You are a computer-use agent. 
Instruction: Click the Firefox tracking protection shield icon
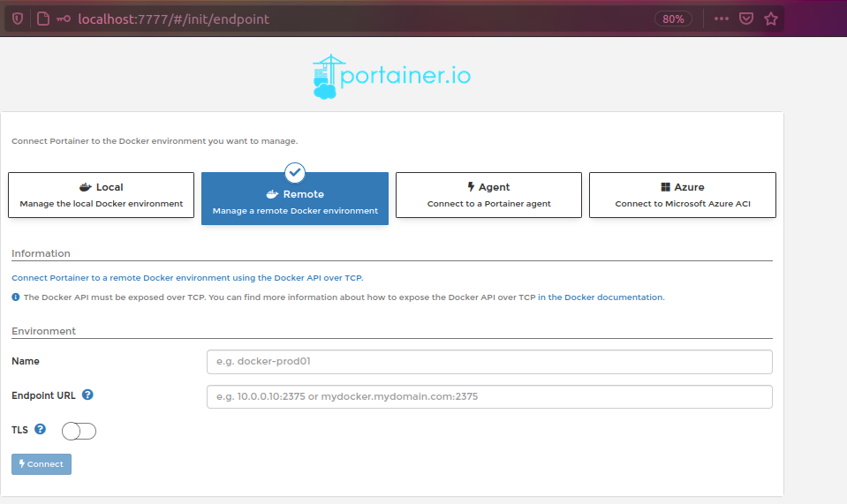point(18,19)
